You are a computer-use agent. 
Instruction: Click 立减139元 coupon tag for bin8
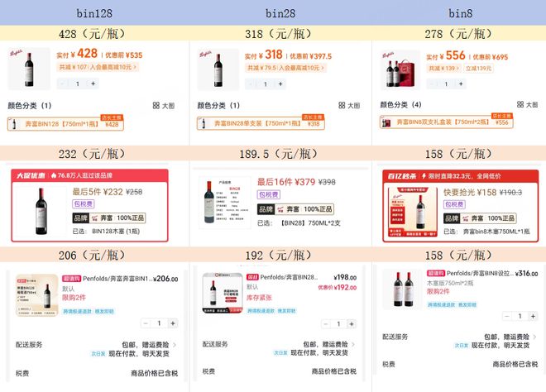[x=479, y=69]
